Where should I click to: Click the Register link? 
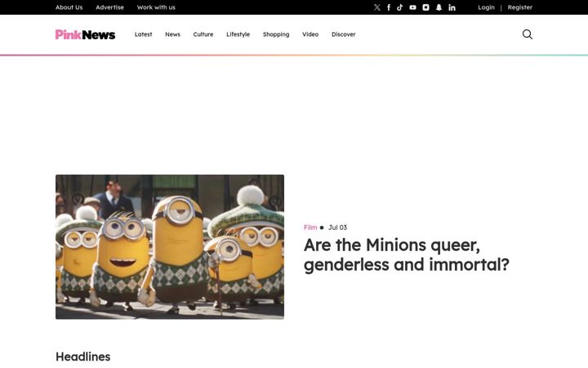(x=519, y=7)
